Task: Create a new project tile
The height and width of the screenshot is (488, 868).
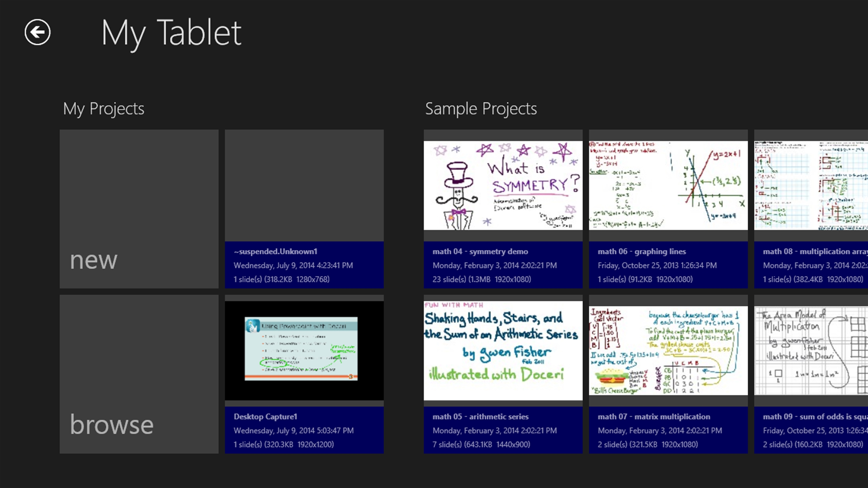Action: 139,209
